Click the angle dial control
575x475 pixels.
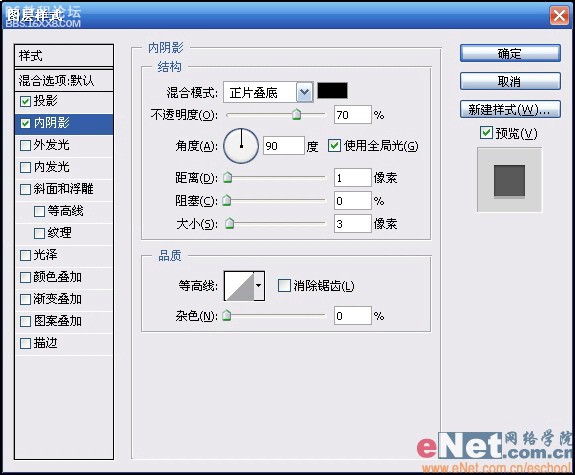(241, 146)
